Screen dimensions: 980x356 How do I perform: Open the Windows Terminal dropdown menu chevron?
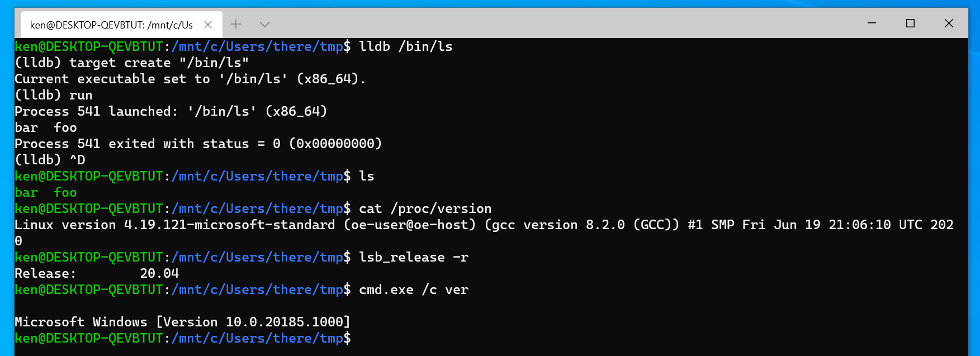pos(263,24)
